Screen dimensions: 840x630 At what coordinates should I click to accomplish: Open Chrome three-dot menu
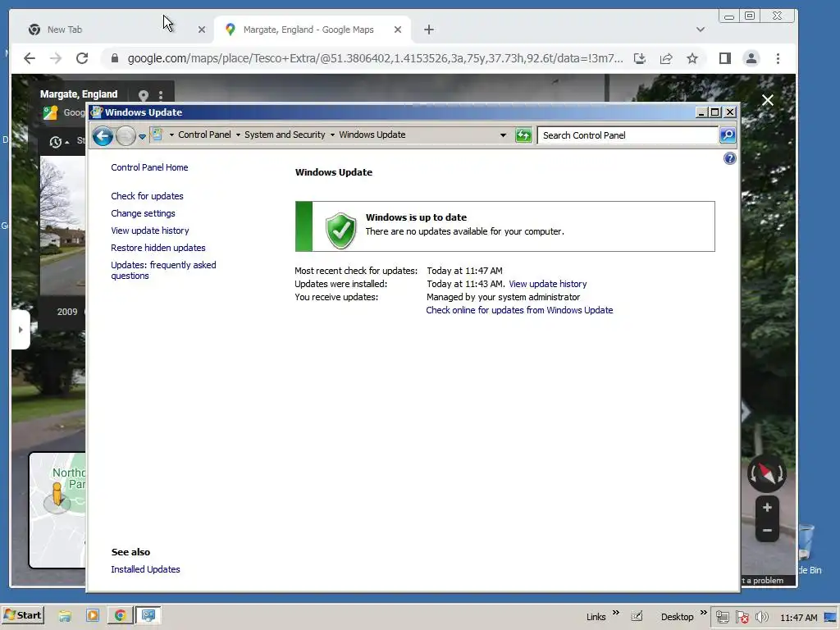pyautogui.click(x=778, y=58)
